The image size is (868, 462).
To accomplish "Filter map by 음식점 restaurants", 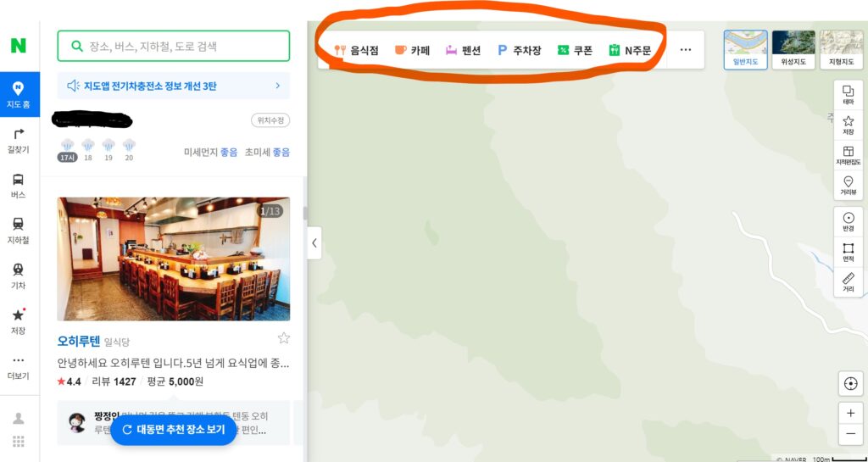I will pos(357,50).
